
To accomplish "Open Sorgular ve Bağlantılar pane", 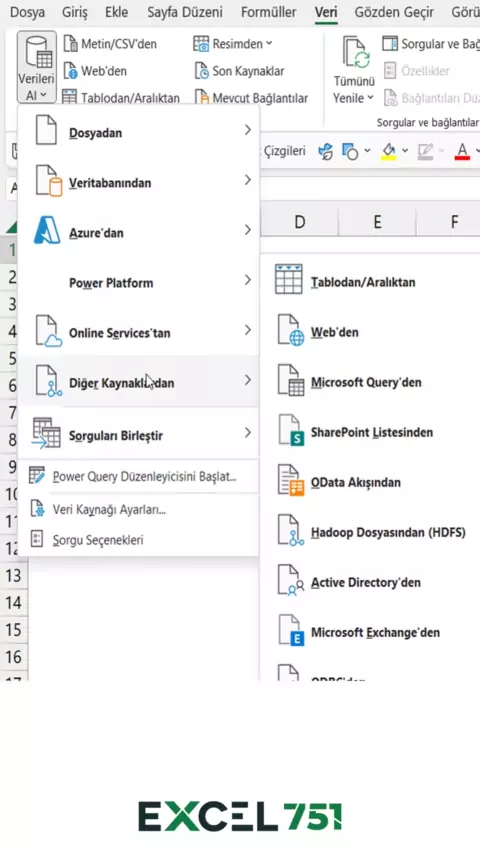I will 430,44.
